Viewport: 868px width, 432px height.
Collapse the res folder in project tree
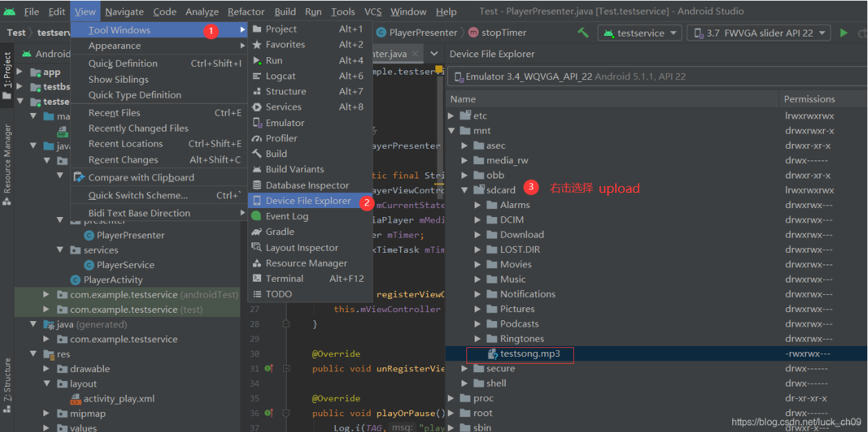click(34, 354)
